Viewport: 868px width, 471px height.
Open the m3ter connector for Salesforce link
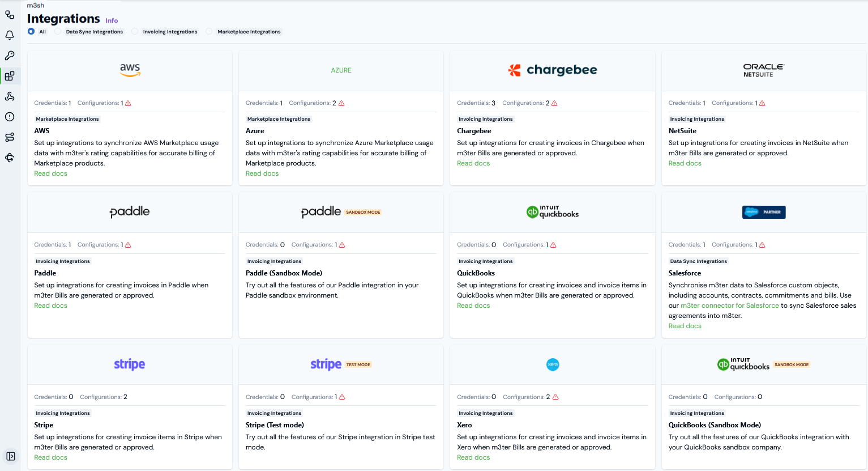730,305
